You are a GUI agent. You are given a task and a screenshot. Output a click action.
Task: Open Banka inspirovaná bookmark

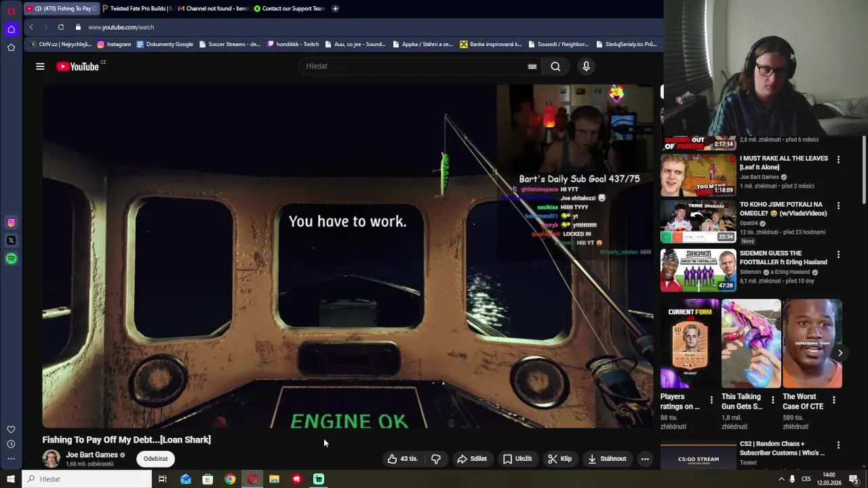tap(490, 44)
